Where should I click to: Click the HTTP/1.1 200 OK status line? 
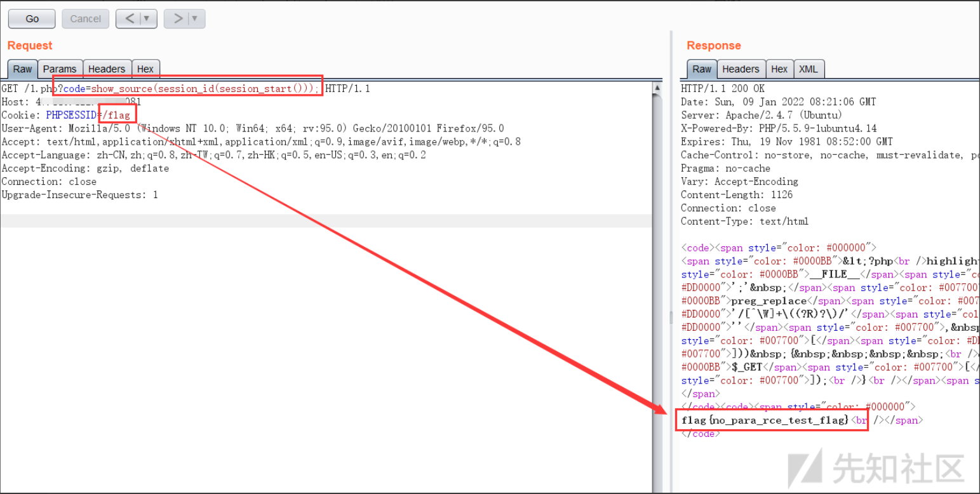tap(723, 89)
